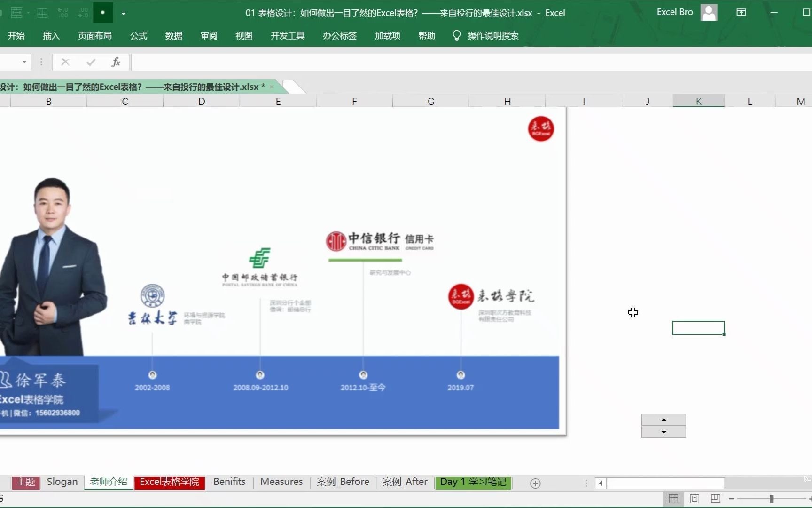
Task: Open the 开始 (Home) ribbon tab
Action: coord(16,36)
